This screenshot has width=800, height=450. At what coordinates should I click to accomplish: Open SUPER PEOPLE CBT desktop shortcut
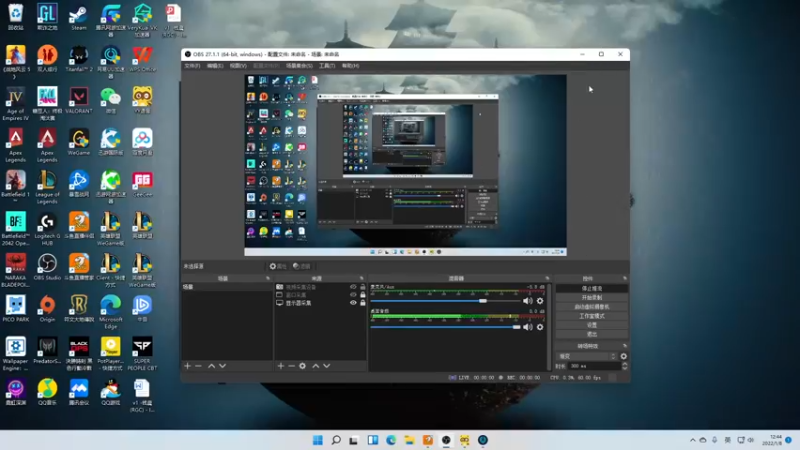tap(142, 354)
